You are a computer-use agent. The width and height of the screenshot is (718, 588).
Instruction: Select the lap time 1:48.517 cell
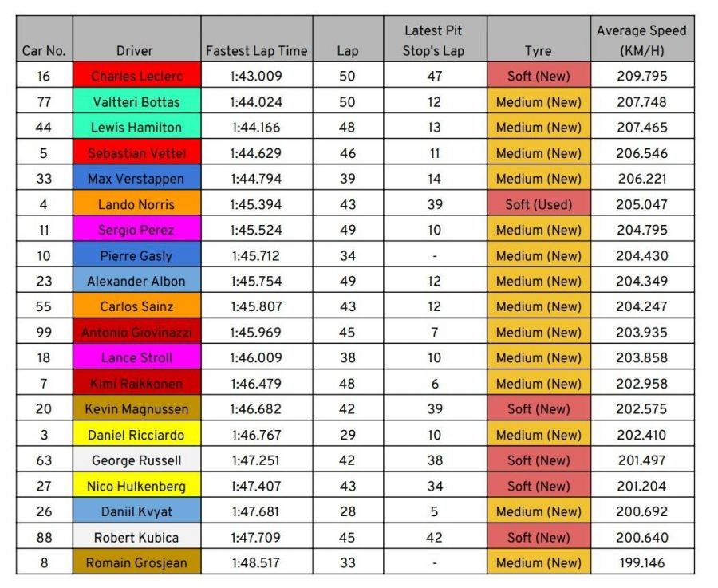(x=256, y=562)
